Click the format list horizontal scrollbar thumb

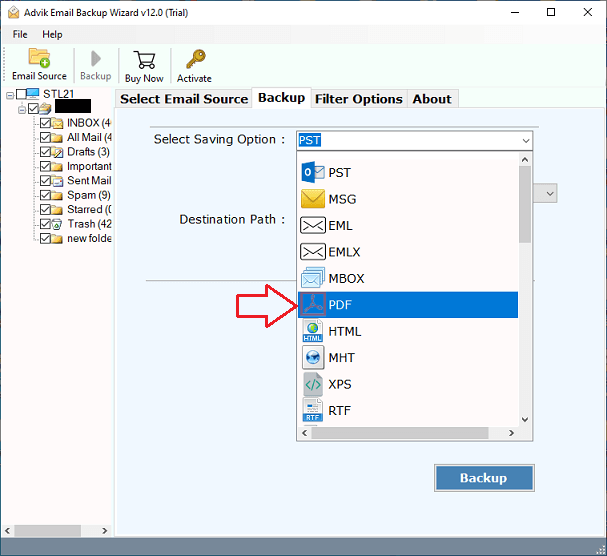click(x=400, y=433)
